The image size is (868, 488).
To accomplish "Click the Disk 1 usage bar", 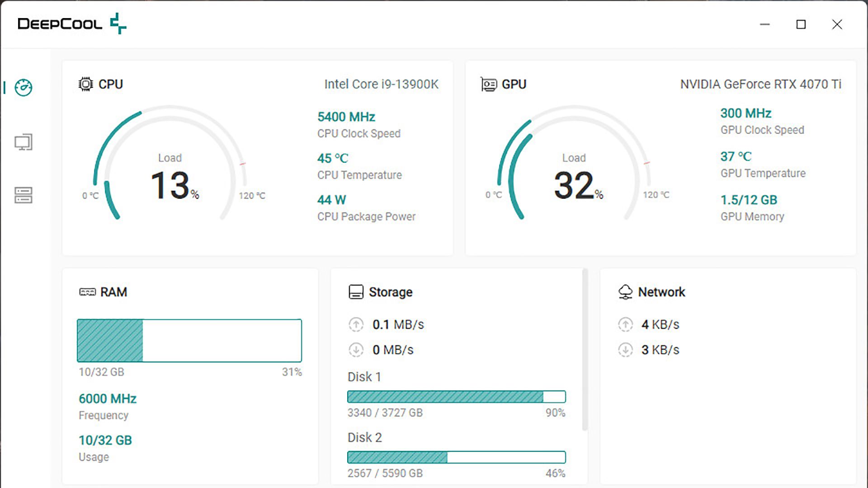I will [x=456, y=397].
